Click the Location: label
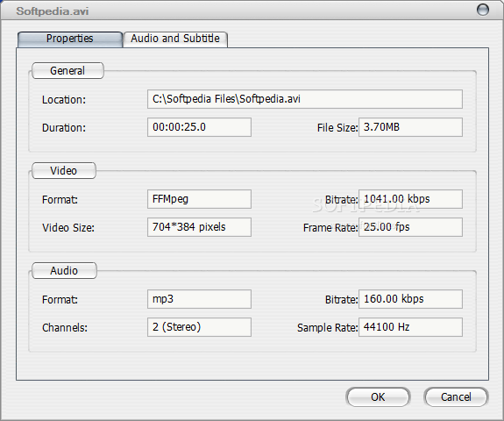This screenshot has height=421, width=504. [x=64, y=100]
